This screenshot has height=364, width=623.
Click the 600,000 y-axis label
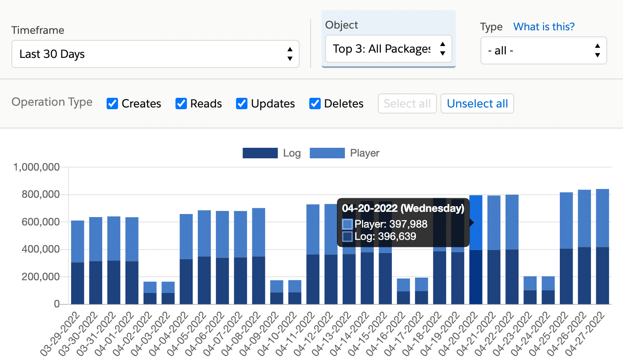pyautogui.click(x=40, y=222)
